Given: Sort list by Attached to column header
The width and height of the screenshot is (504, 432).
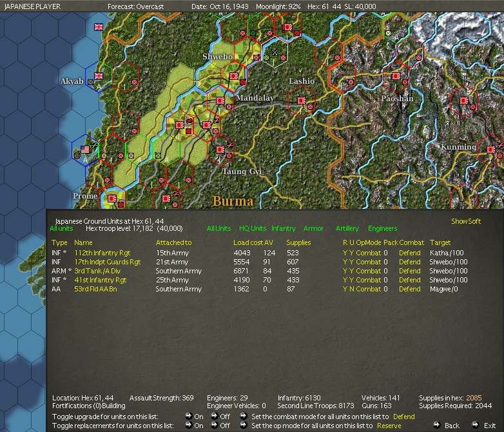Looking at the screenshot, I should point(173,242).
